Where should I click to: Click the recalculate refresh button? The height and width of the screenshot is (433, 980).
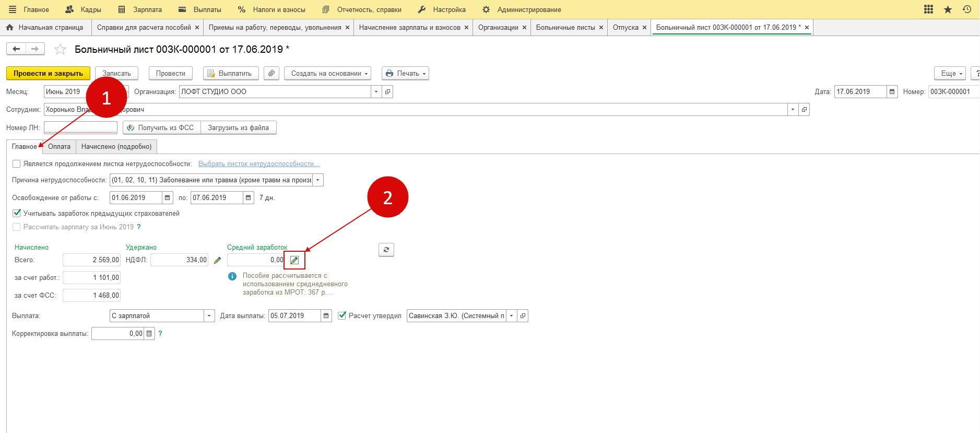point(386,250)
